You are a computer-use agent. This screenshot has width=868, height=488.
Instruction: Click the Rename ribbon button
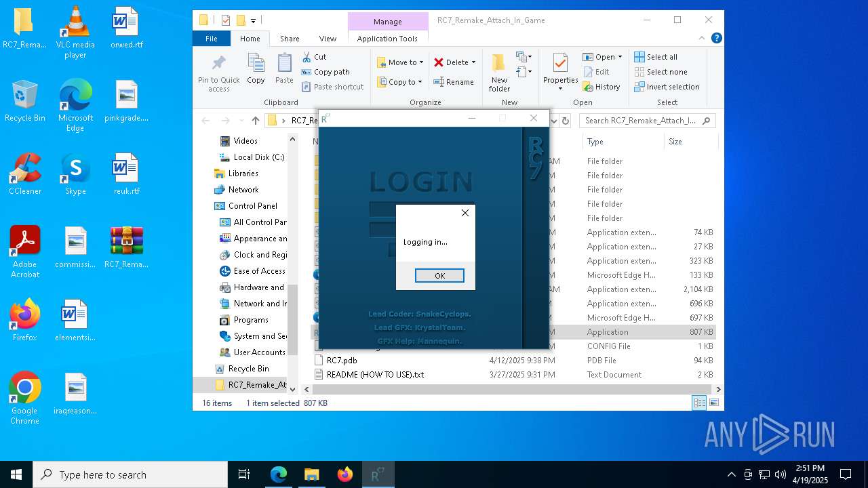click(454, 82)
